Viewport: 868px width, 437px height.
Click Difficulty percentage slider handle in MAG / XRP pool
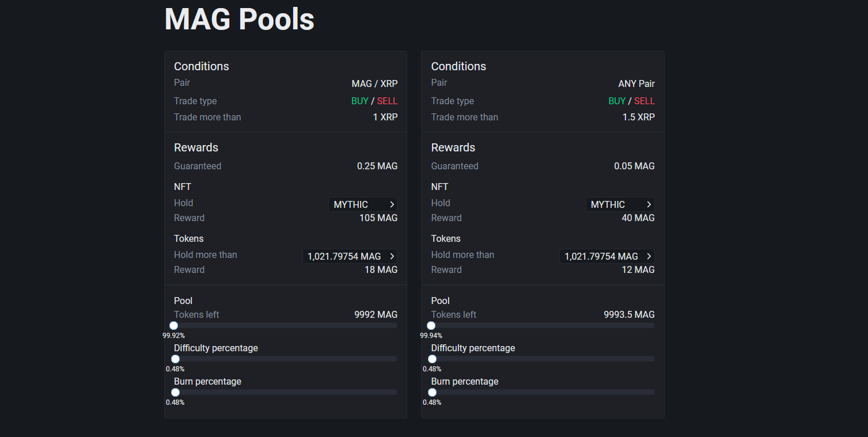175,359
